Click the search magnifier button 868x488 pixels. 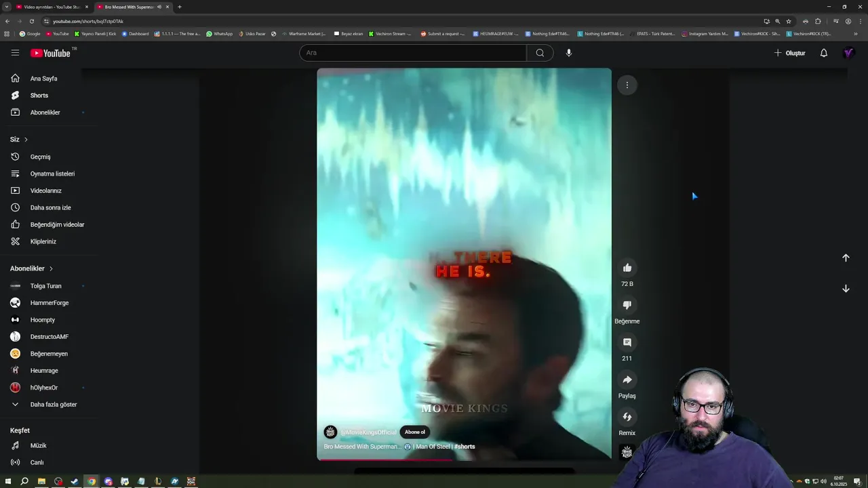540,53
